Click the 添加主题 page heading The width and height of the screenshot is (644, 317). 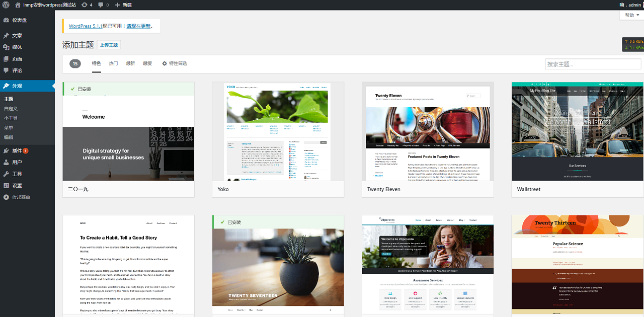78,45
